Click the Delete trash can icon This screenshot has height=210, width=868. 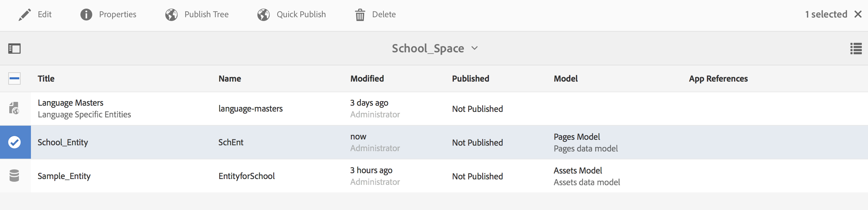360,15
